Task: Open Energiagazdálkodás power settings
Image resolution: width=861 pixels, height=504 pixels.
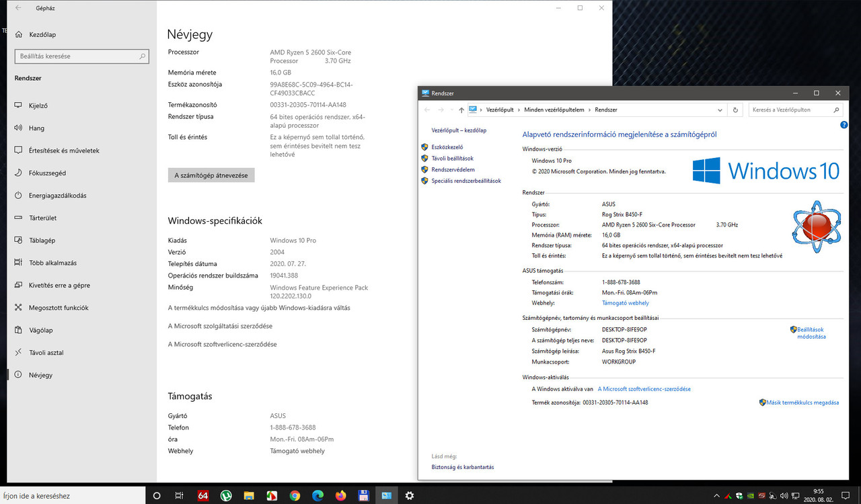Action: click(57, 196)
